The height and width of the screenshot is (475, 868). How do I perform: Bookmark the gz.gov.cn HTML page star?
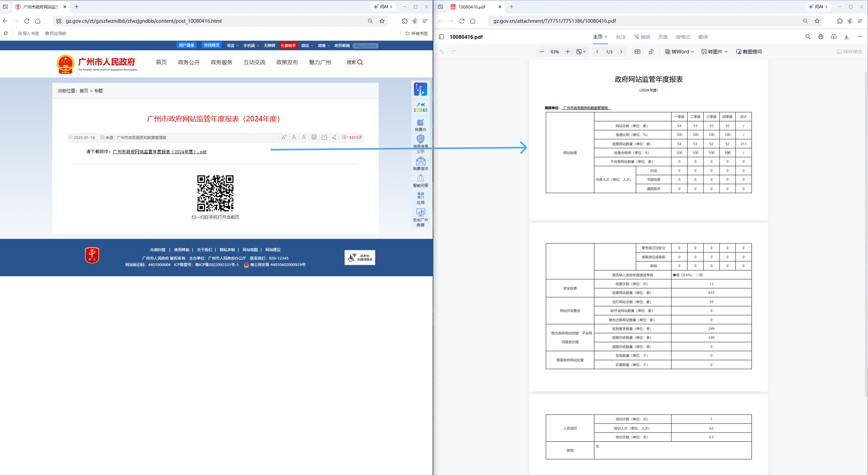coord(382,21)
